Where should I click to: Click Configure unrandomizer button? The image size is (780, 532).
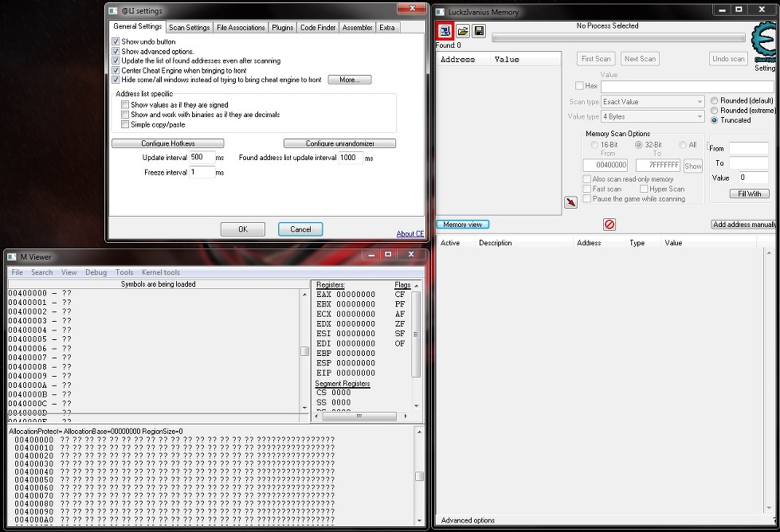pos(339,143)
